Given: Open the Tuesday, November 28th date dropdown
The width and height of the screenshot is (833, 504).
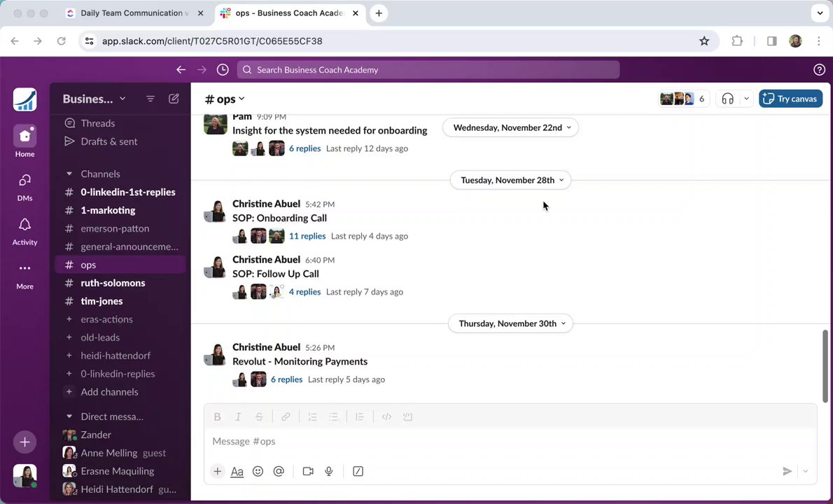Looking at the screenshot, I should coord(510,180).
